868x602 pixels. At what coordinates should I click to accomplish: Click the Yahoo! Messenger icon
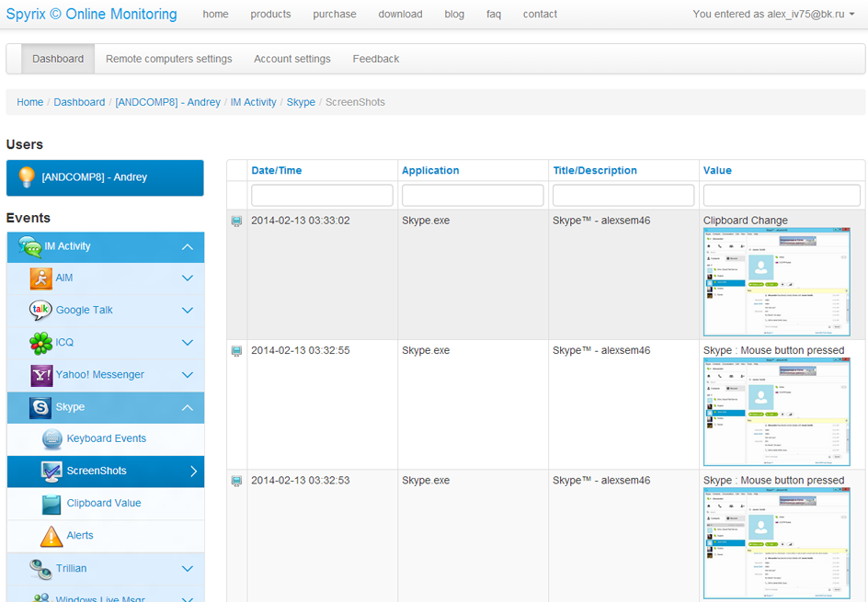(x=41, y=375)
